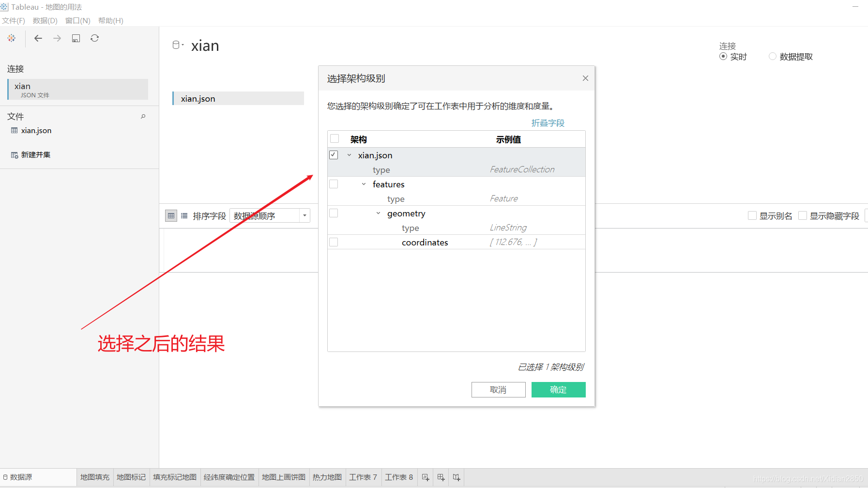Switch to metadata list view icon

(184, 216)
